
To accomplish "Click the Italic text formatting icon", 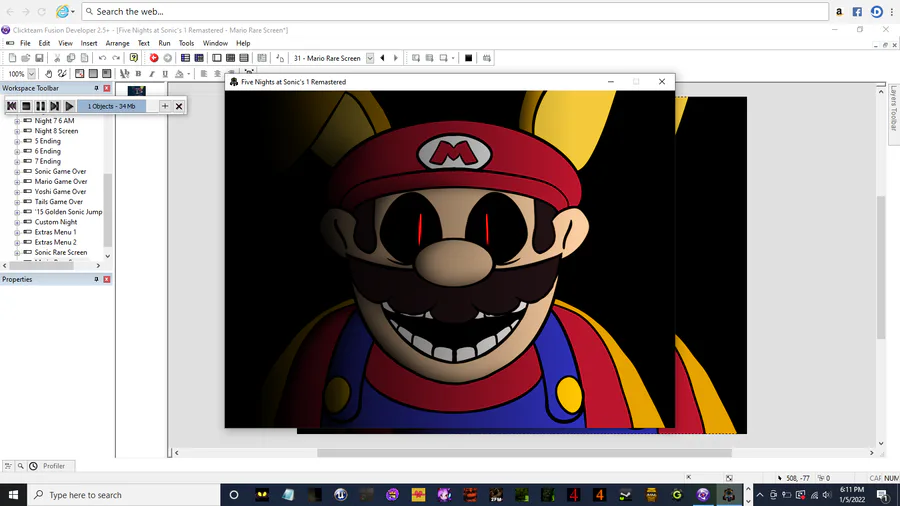I will [152, 73].
